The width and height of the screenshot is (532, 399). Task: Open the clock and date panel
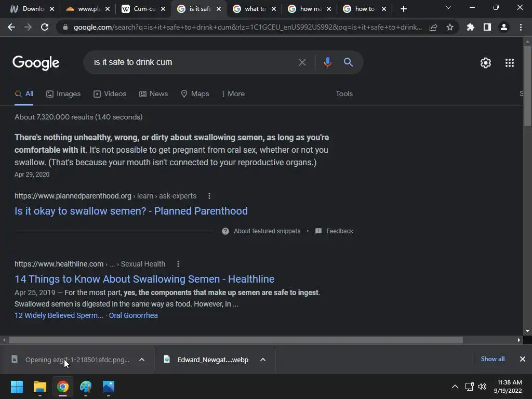click(x=508, y=387)
